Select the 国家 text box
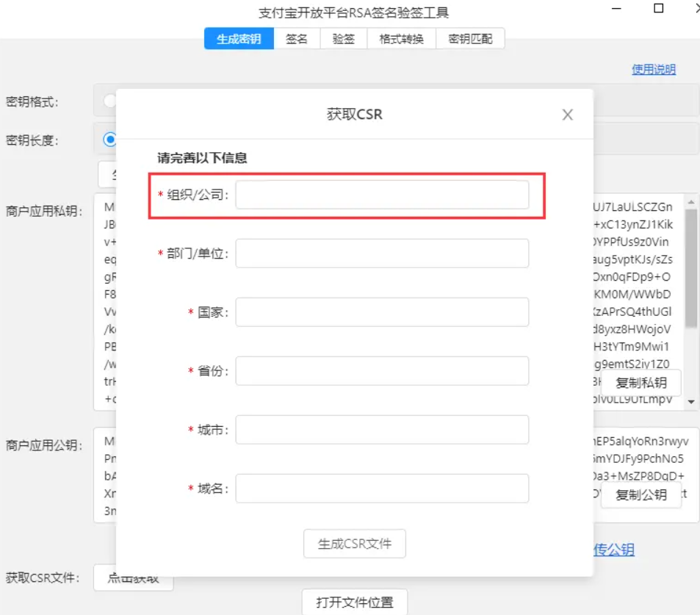 point(382,312)
